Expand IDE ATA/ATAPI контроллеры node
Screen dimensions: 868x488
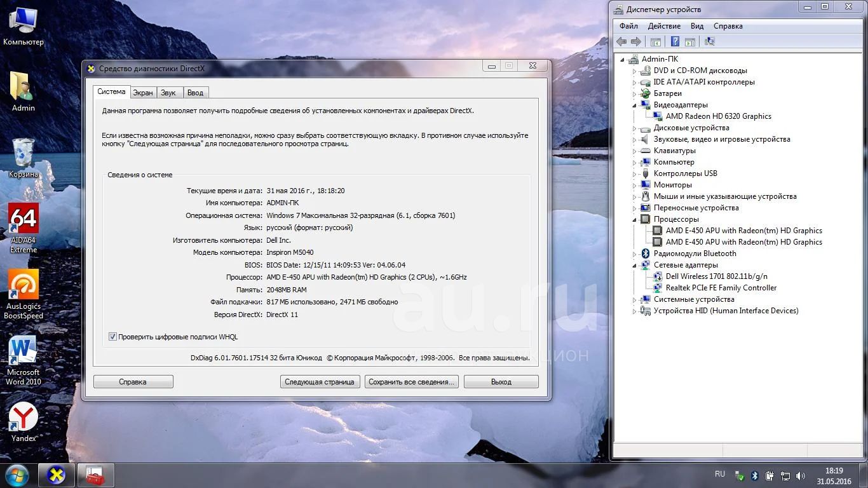coord(634,82)
